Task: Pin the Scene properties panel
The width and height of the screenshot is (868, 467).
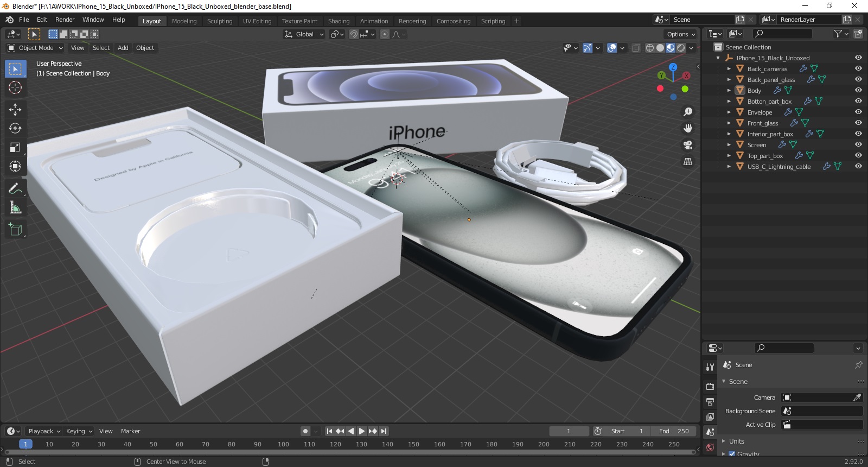Action: [858, 365]
